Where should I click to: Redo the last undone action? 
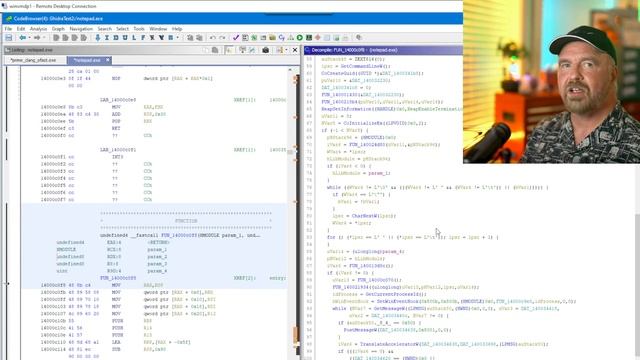222,38
